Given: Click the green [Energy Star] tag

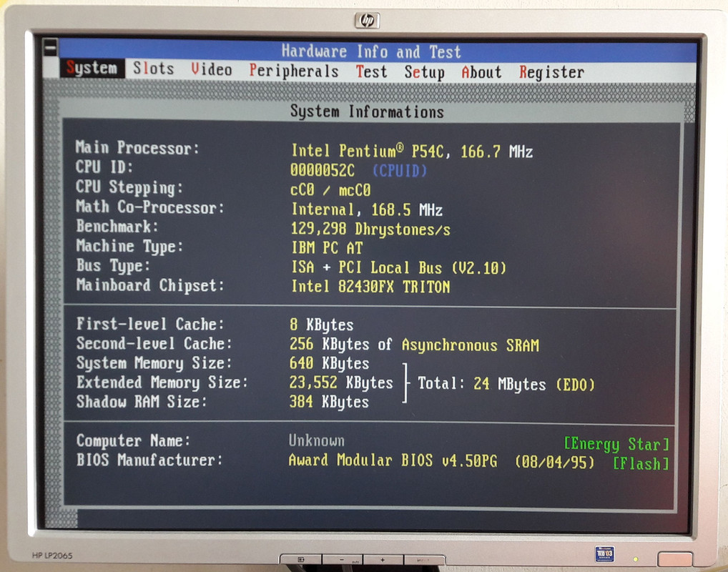Looking at the screenshot, I should (x=616, y=444).
